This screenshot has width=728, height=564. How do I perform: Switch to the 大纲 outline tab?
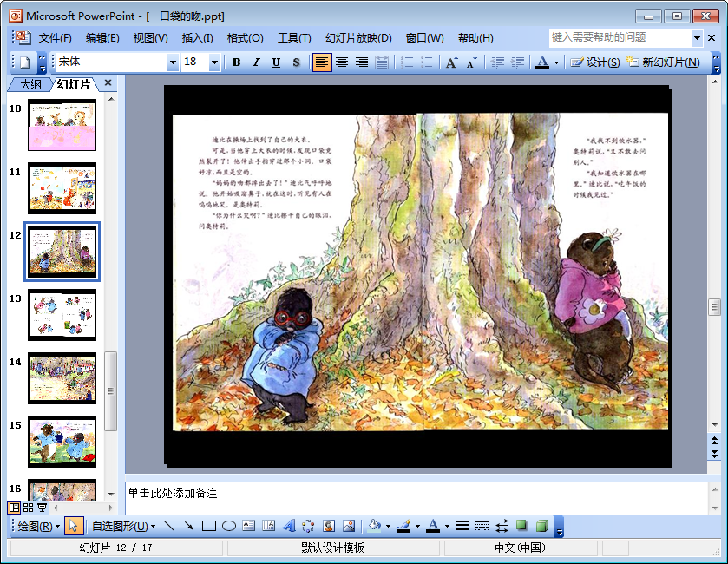click(31, 84)
